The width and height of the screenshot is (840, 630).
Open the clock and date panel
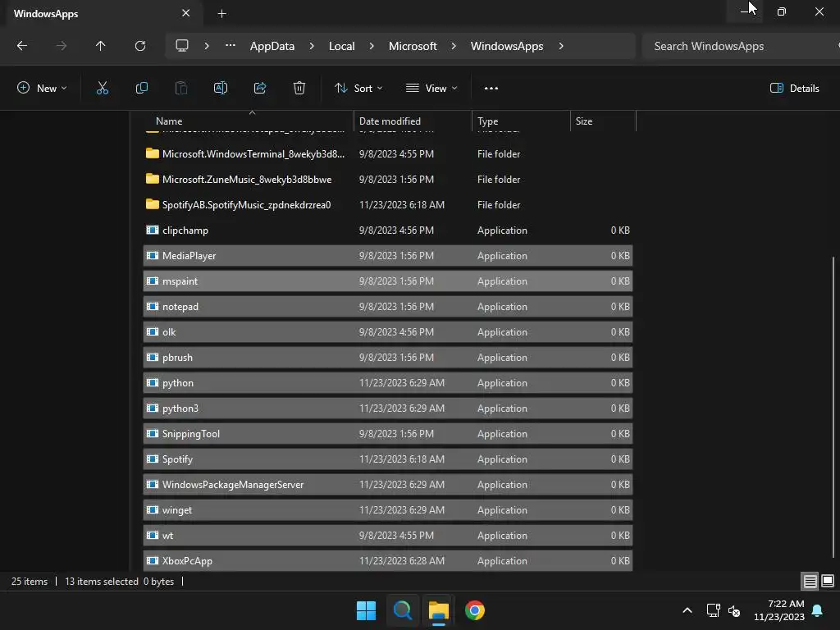click(x=779, y=610)
